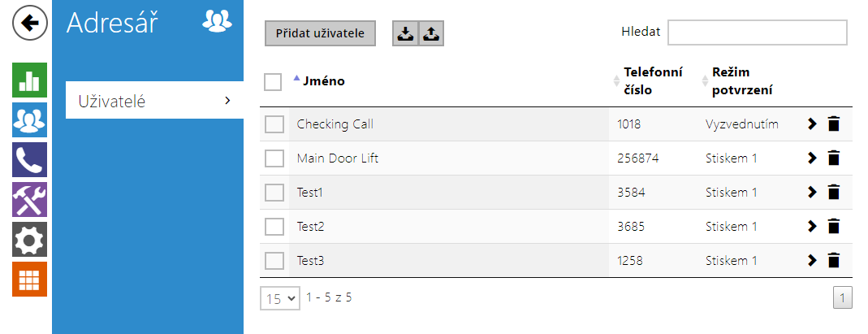
Task: Open the phone calling section icon
Action: click(x=30, y=159)
